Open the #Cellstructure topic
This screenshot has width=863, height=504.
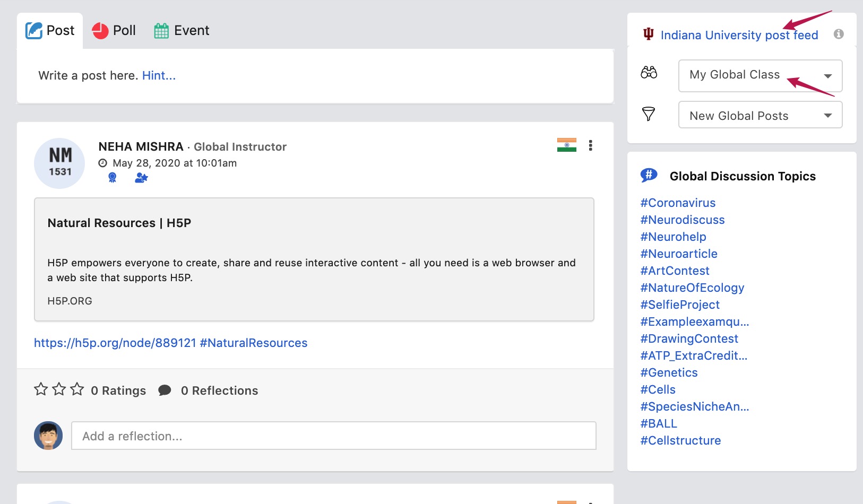pyautogui.click(x=680, y=440)
